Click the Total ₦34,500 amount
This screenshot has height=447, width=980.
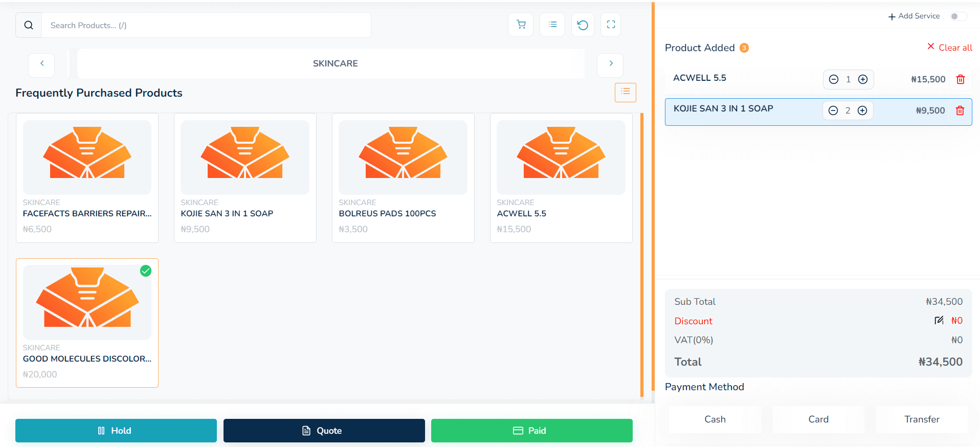(x=941, y=362)
